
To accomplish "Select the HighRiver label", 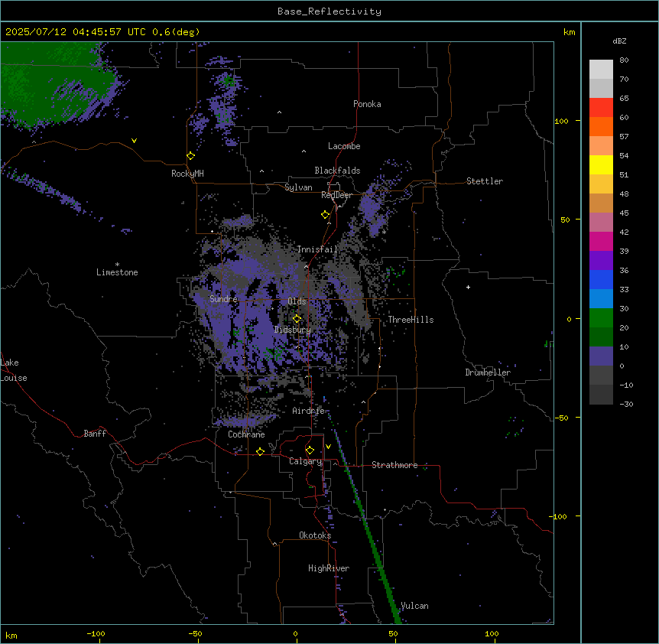I will tap(329, 568).
